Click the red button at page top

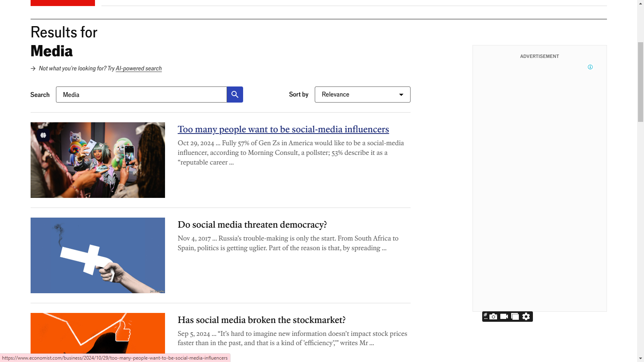click(x=63, y=3)
